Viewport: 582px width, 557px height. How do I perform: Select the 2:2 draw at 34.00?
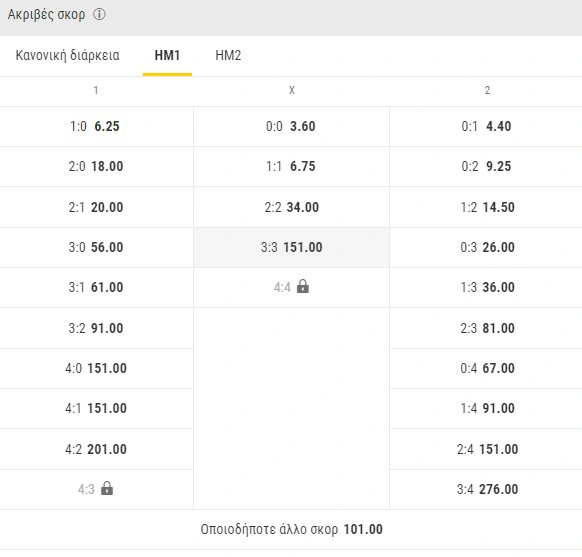click(291, 207)
